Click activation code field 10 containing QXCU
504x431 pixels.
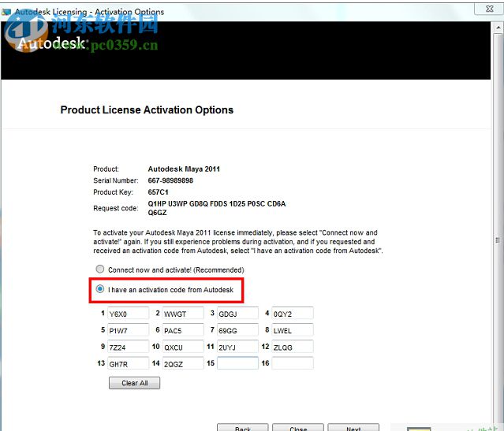click(x=183, y=347)
